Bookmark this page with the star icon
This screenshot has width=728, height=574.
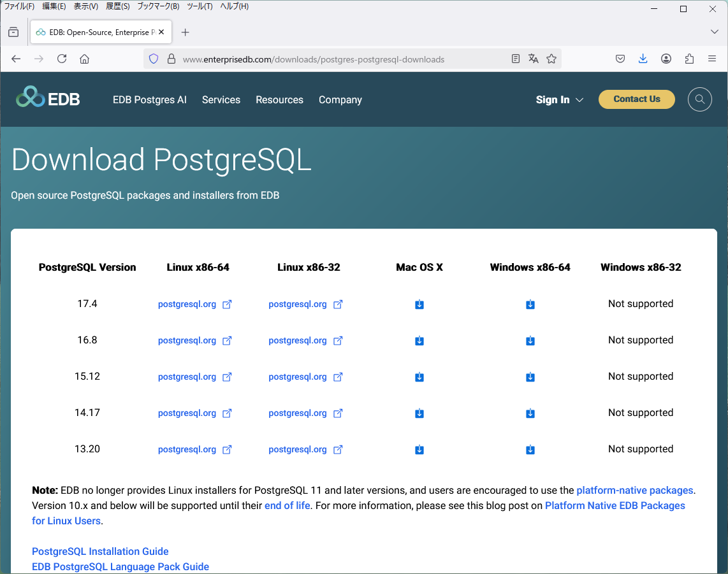[x=551, y=59]
